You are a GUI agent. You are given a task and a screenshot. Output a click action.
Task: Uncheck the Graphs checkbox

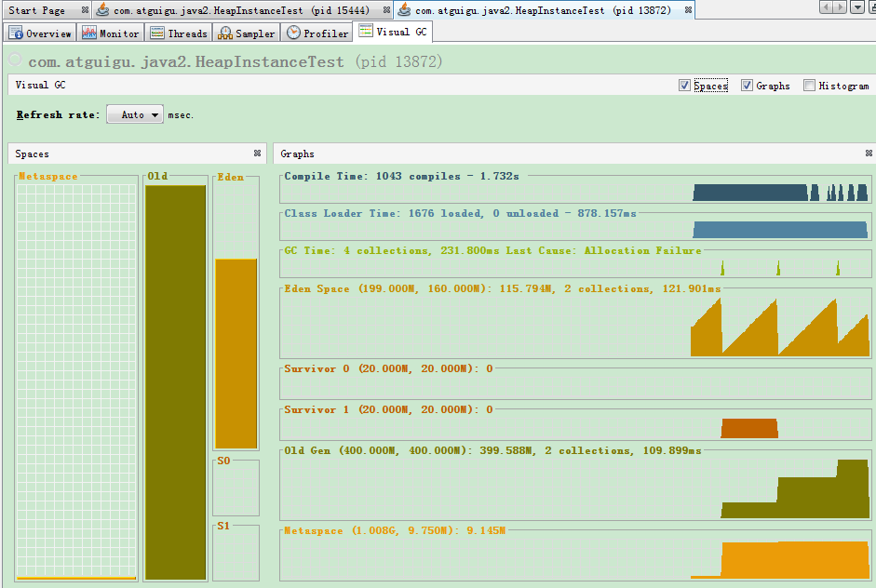(747, 85)
